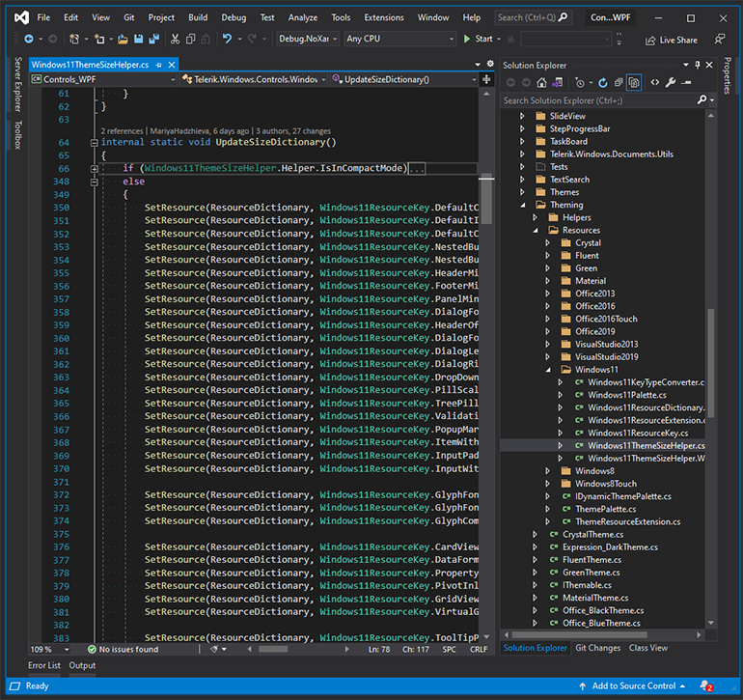The width and height of the screenshot is (743, 700).
Task: Expand the Crystal folder in Resources
Action: (547, 242)
